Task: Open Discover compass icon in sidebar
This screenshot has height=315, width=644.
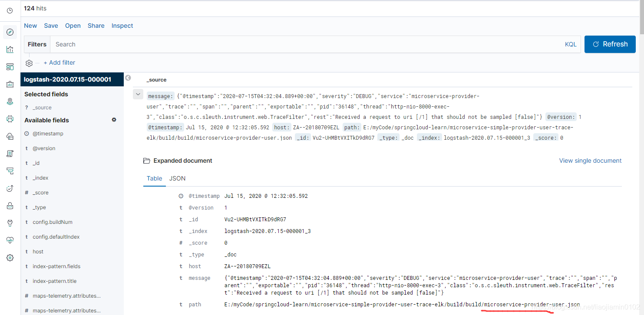Action: (x=10, y=32)
